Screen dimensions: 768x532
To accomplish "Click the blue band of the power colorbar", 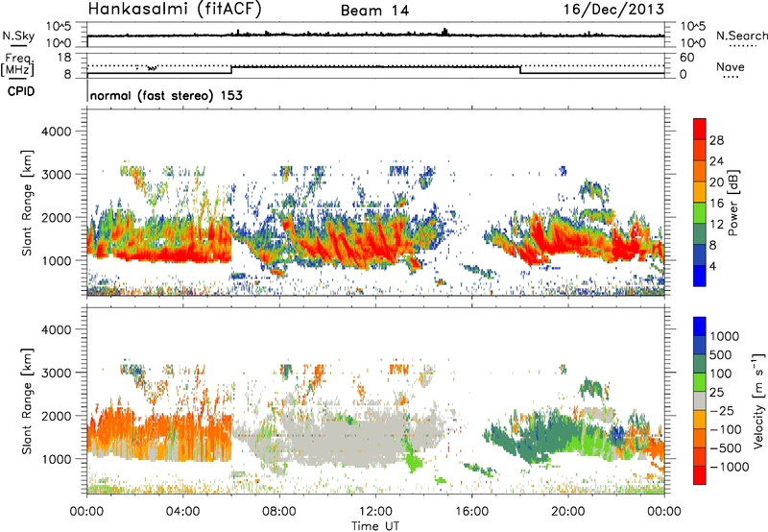I will (x=700, y=276).
